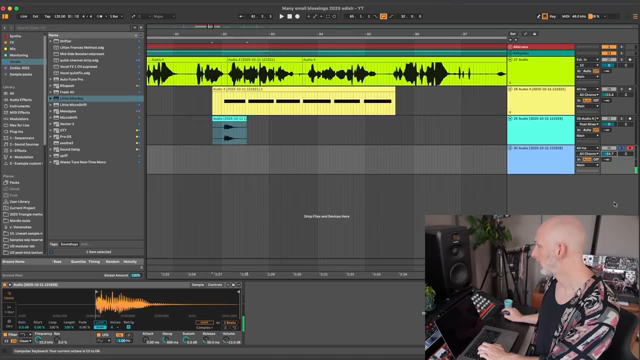Open Plug-Ins library category

click(16, 131)
